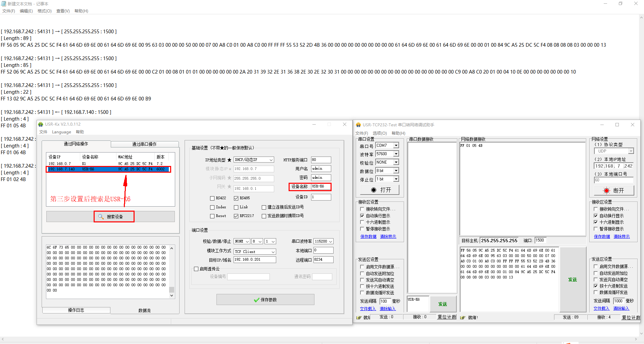Switch to the 通过串口操作 tab

click(144, 144)
